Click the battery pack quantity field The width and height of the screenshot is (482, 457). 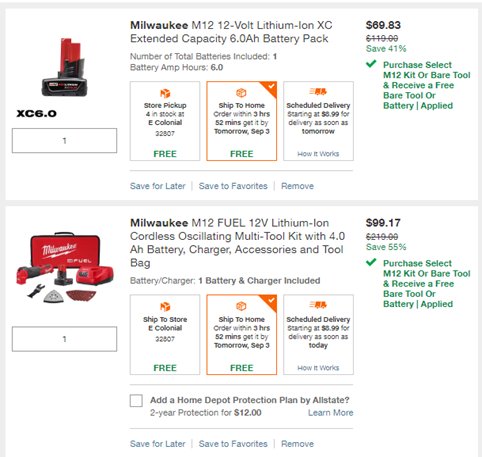64,141
